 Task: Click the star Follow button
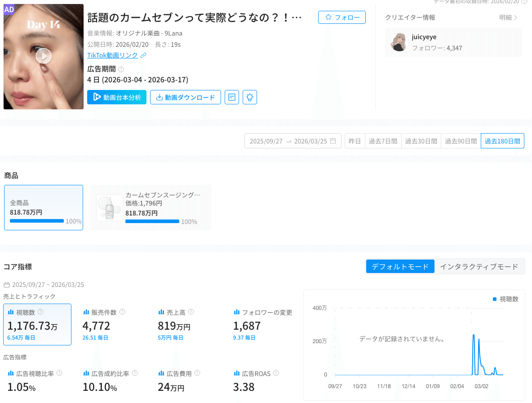tap(341, 17)
